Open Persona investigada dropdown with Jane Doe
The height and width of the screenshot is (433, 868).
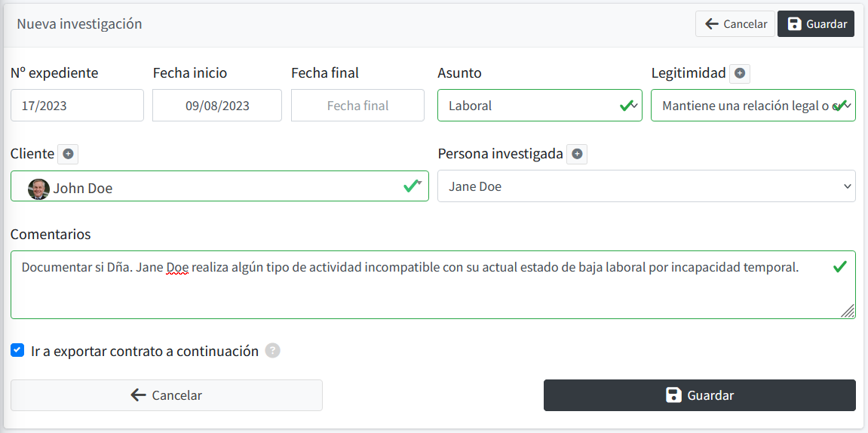(x=646, y=186)
